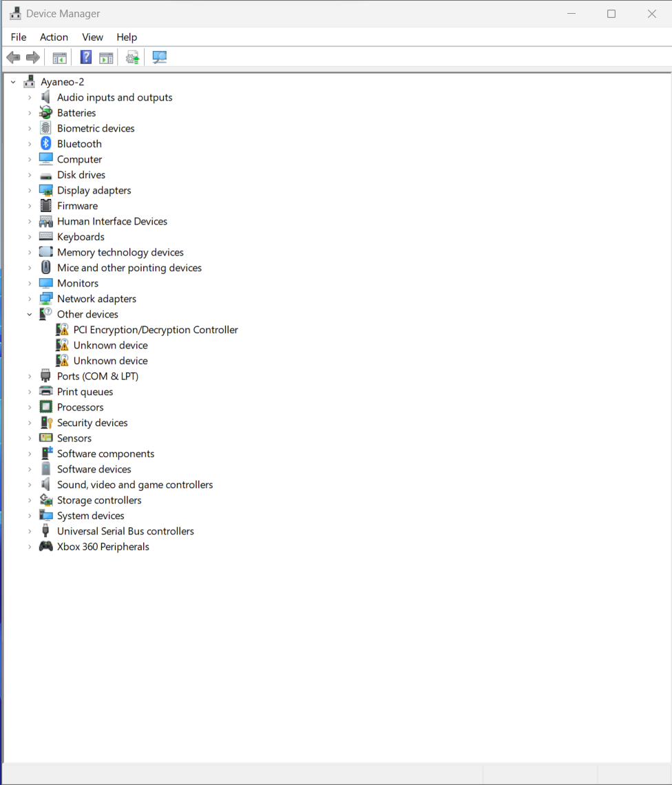The height and width of the screenshot is (785, 672).
Task: Click the Device Manager title bar icon
Action: (x=16, y=14)
